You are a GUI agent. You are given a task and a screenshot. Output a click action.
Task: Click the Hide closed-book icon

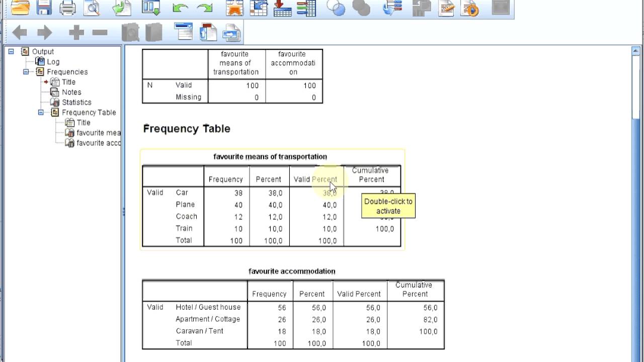click(154, 33)
